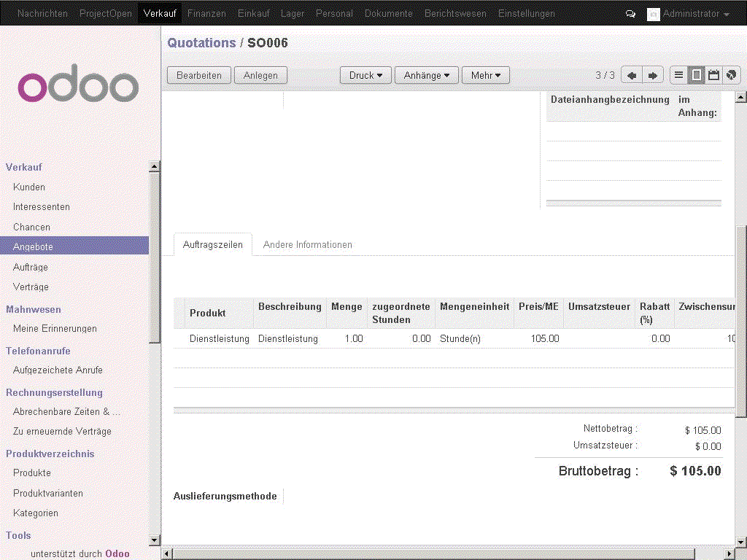747x560 pixels.
Task: Open Finanzen top menu
Action: point(206,14)
